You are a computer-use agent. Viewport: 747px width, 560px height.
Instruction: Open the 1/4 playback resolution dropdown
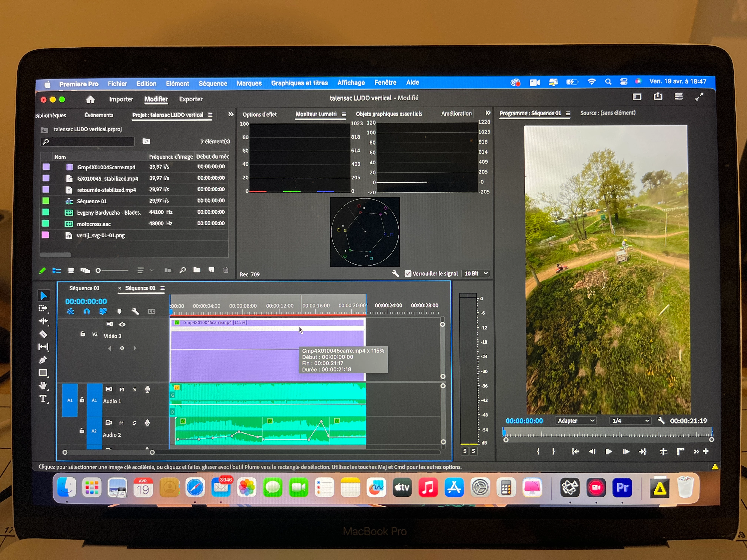(630, 421)
